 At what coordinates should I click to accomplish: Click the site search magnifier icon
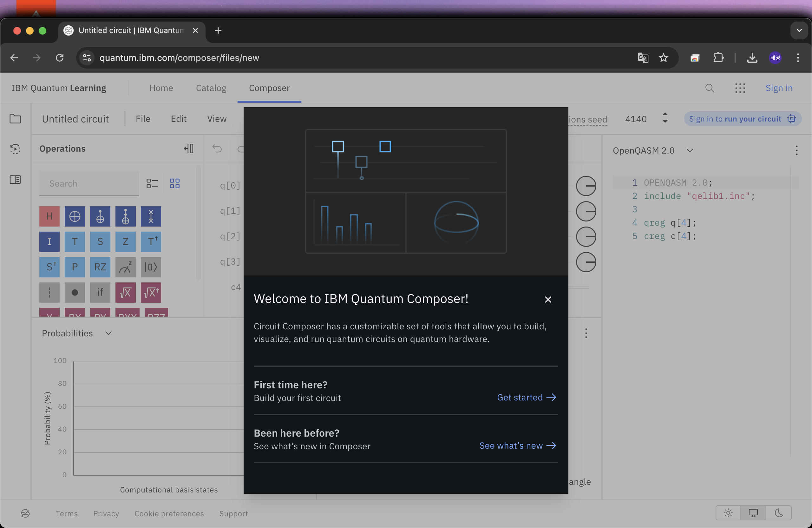pyautogui.click(x=710, y=88)
